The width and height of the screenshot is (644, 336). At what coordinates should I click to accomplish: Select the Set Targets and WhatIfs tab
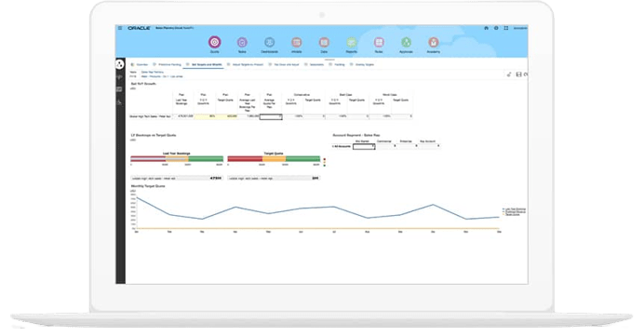click(204, 64)
